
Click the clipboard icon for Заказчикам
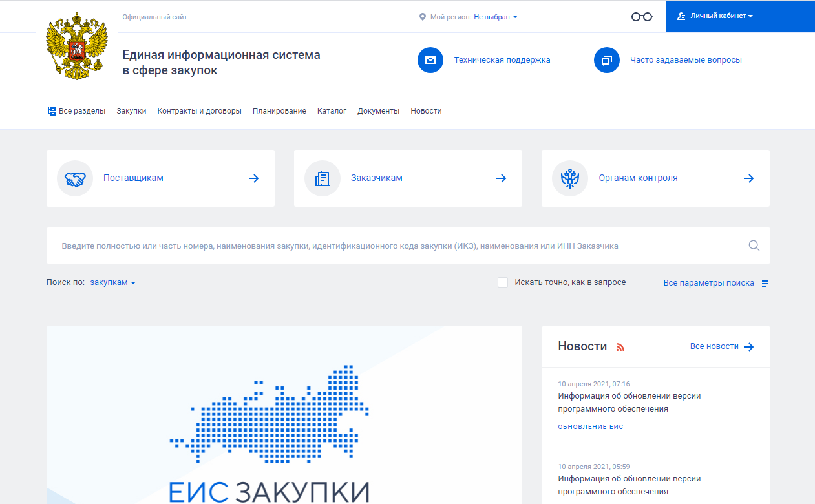coord(323,178)
